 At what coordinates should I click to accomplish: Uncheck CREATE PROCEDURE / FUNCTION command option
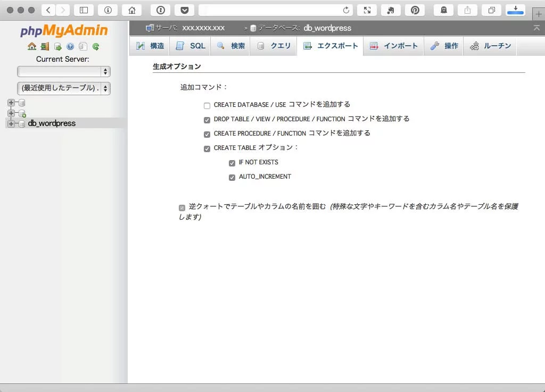click(x=207, y=135)
